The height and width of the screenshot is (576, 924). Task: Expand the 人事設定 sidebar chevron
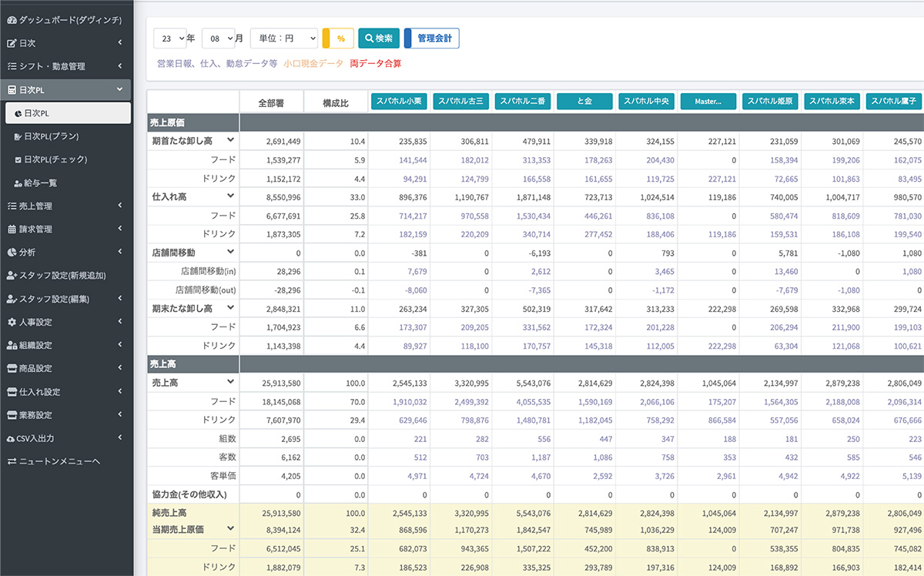(x=120, y=322)
